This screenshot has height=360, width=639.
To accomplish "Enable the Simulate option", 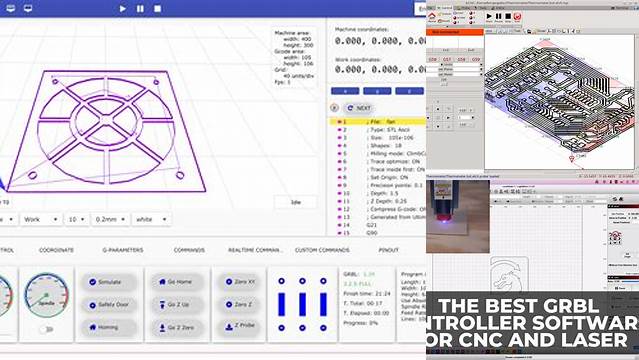I will point(109,282).
